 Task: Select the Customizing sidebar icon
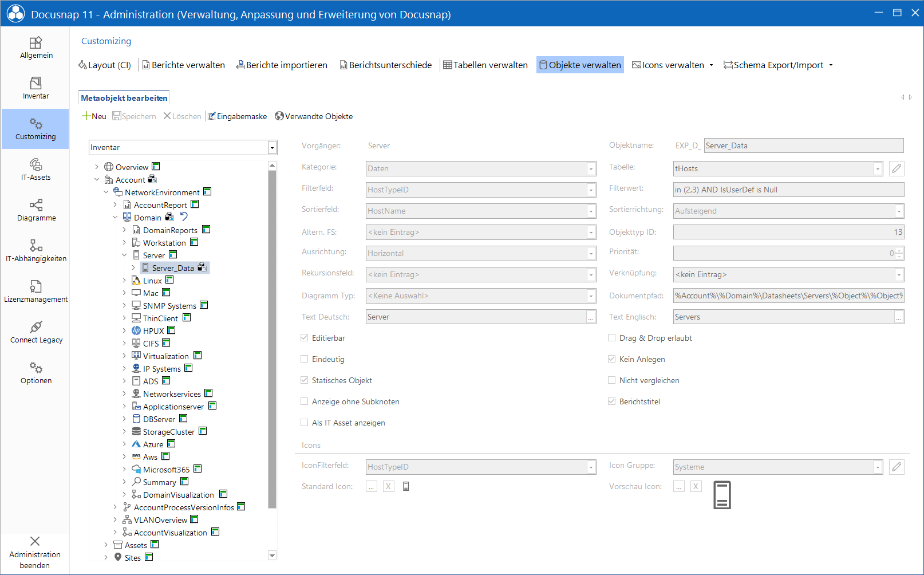(x=35, y=124)
